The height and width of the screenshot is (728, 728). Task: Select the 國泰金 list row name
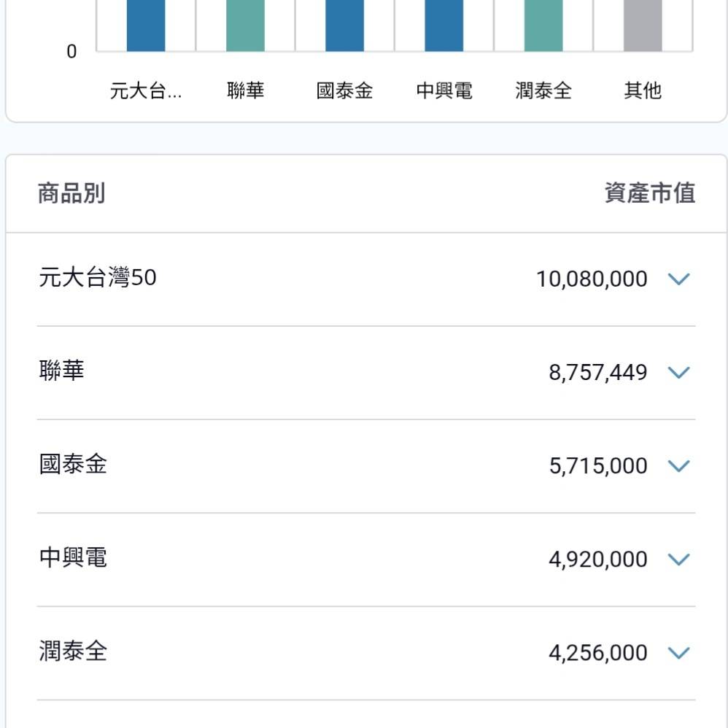click(73, 464)
